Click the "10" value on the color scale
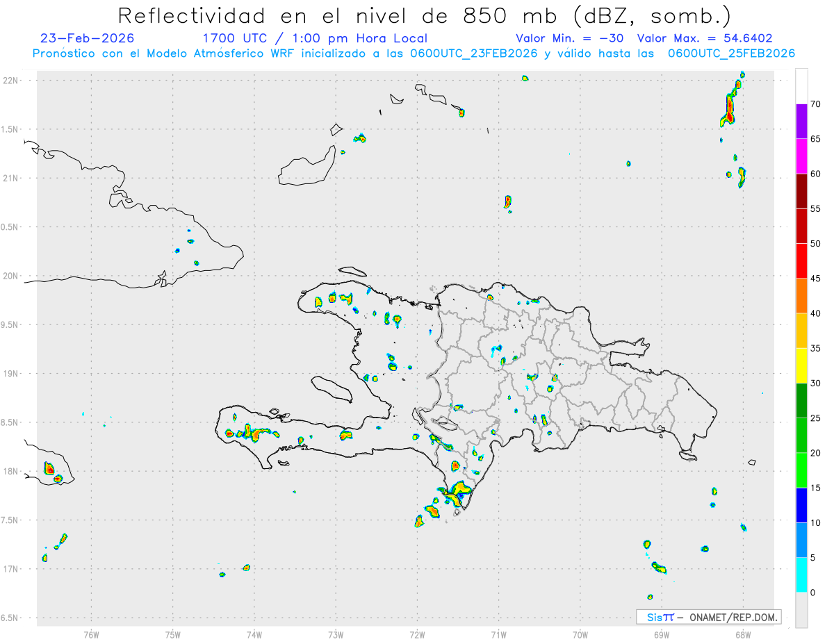 pos(816,523)
